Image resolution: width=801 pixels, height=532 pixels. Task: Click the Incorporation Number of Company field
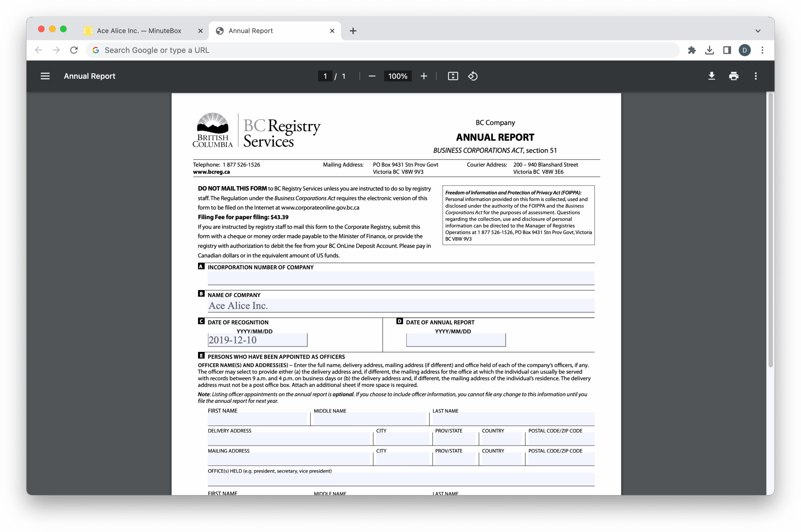click(400, 278)
